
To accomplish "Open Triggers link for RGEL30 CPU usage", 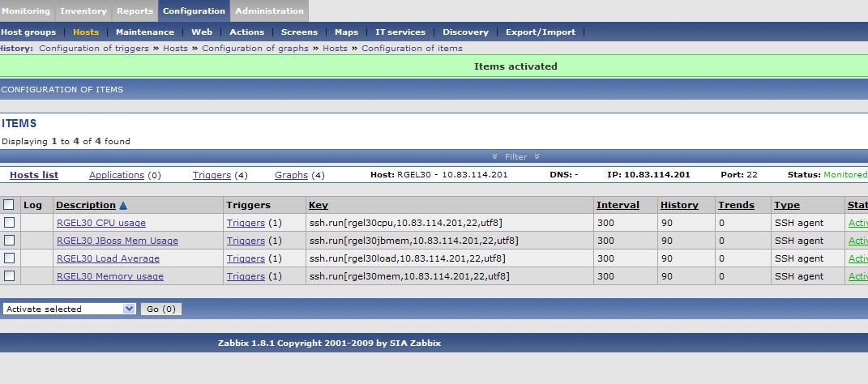I will 246,223.
